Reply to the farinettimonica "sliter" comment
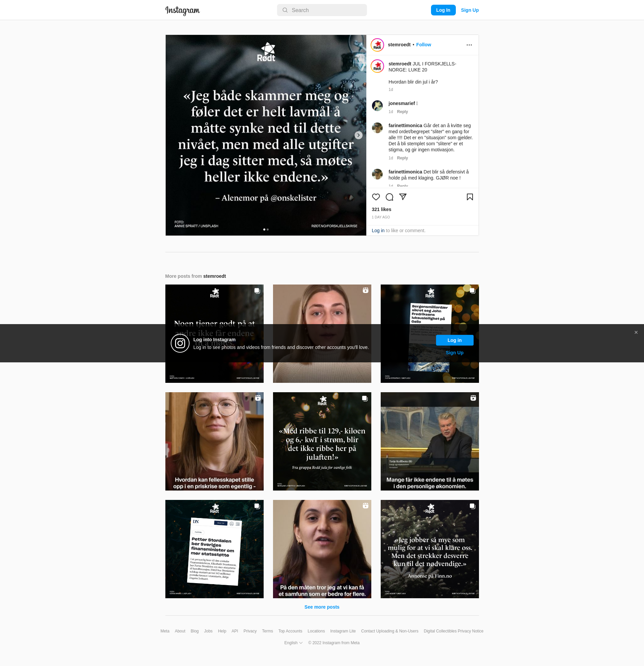 coord(402,158)
